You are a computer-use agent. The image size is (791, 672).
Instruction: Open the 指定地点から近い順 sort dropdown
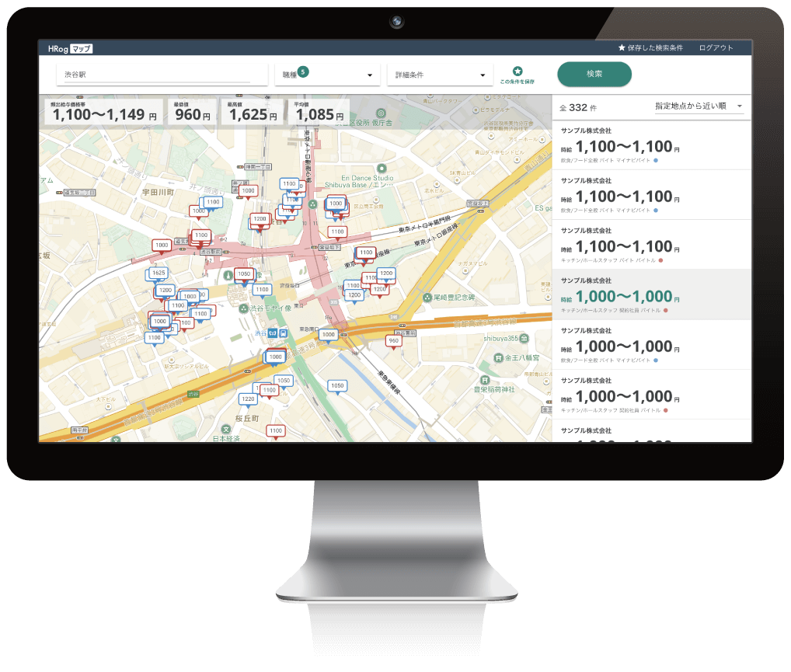click(699, 106)
